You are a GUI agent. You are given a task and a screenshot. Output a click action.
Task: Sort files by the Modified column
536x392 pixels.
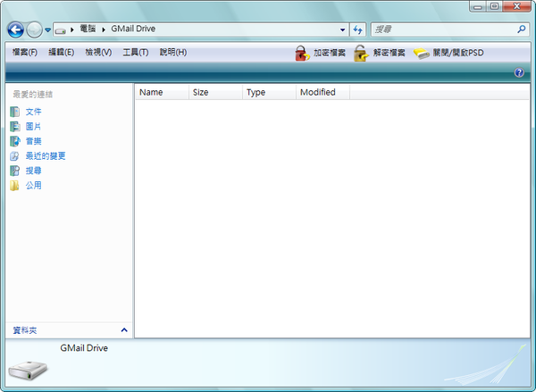coord(323,92)
